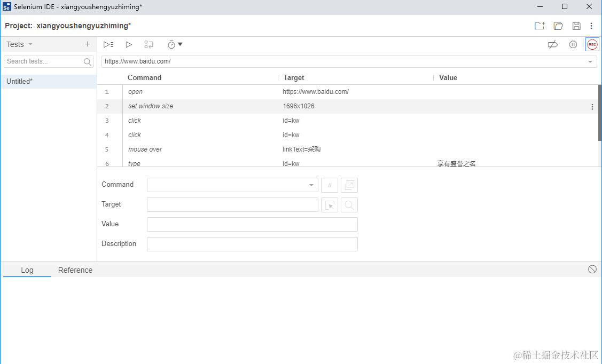This screenshot has width=602, height=364.
Task: Select row 3 click id=kw
Action: click(x=348, y=121)
